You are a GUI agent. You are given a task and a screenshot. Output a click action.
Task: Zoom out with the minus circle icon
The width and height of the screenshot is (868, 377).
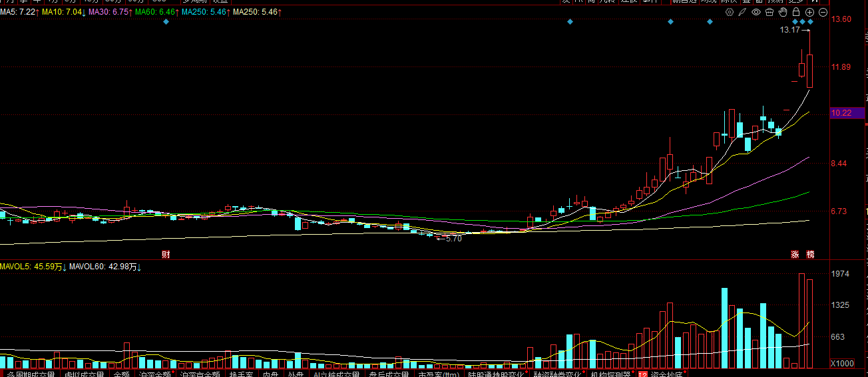(823, 12)
